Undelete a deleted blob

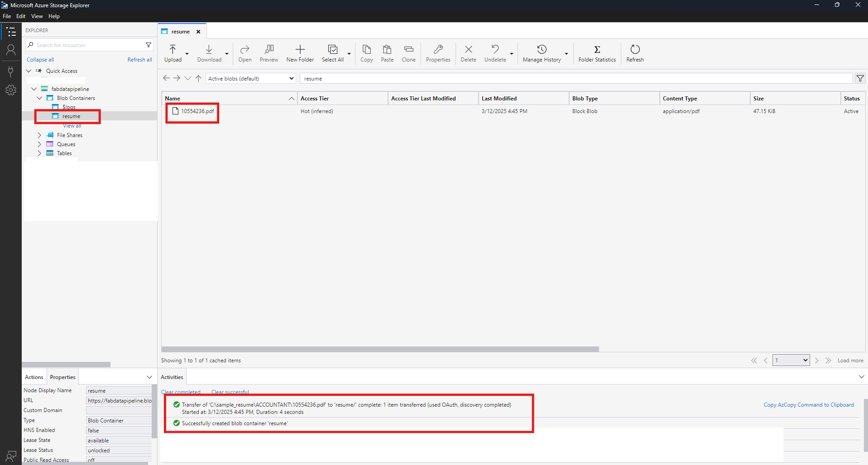tap(494, 53)
